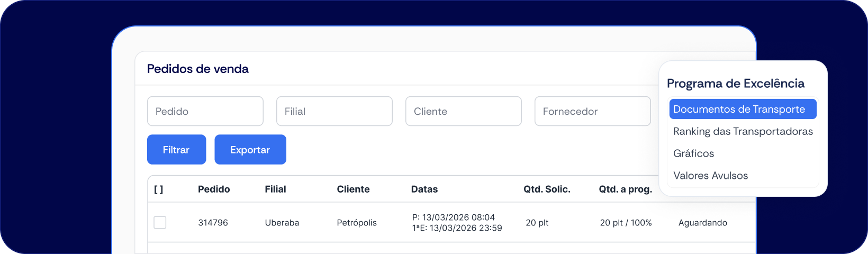Click the 20 plt requested quantity cell
The width and height of the screenshot is (868, 254).
[x=537, y=223]
